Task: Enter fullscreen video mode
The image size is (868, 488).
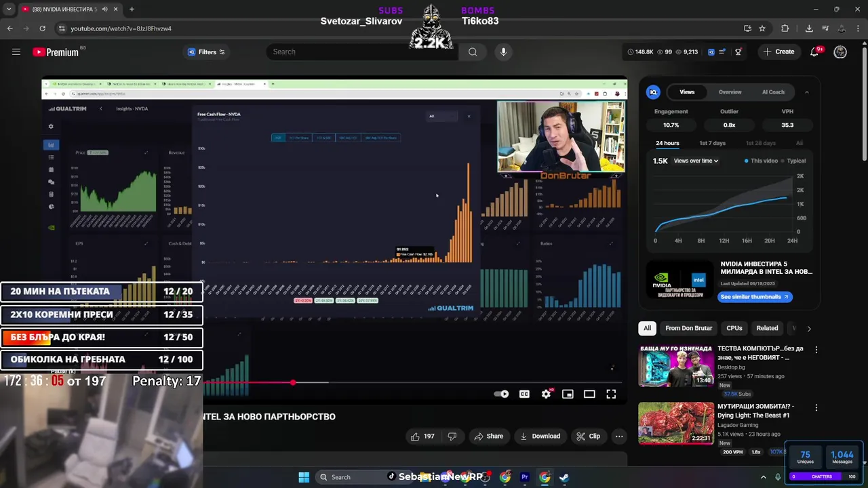Action: [611, 394]
